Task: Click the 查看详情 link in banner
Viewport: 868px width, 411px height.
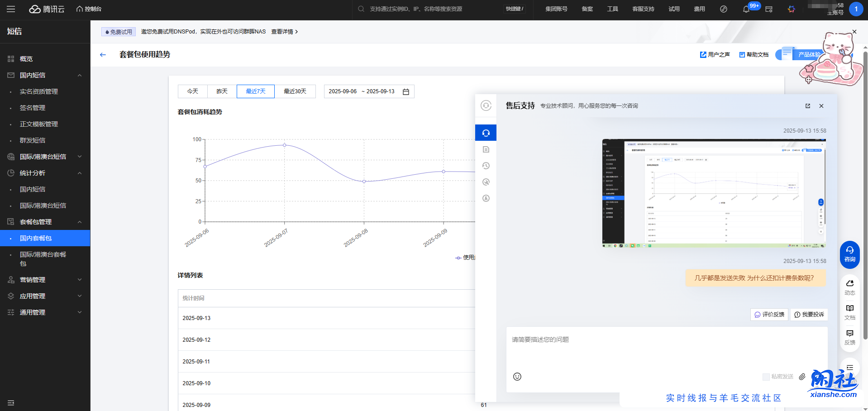Action: 284,32
